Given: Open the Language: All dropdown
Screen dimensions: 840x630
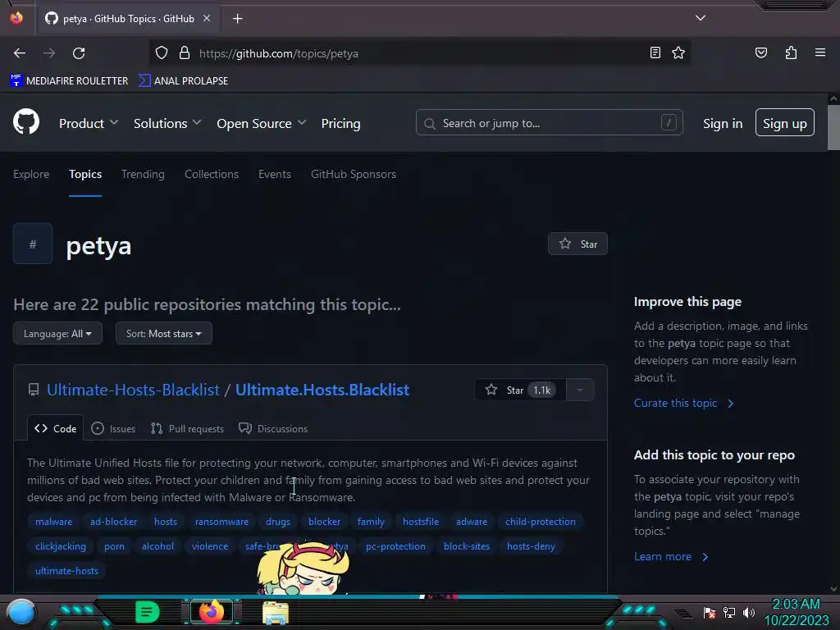Looking at the screenshot, I should (57, 334).
